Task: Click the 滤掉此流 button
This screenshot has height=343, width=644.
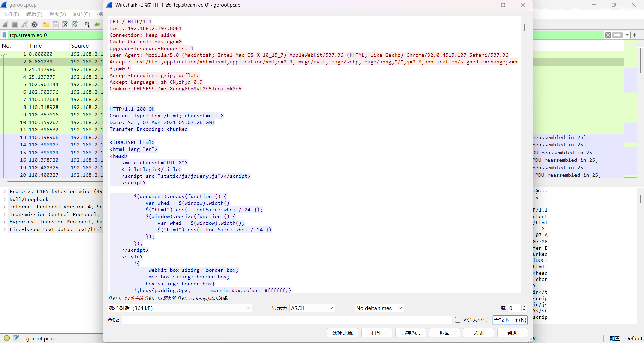Action: (x=342, y=333)
